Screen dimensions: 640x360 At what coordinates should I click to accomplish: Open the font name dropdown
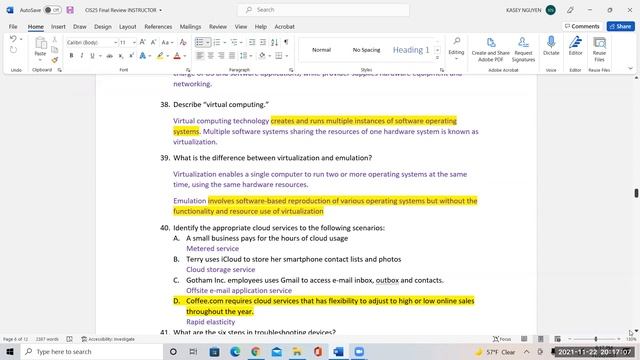(116, 42)
